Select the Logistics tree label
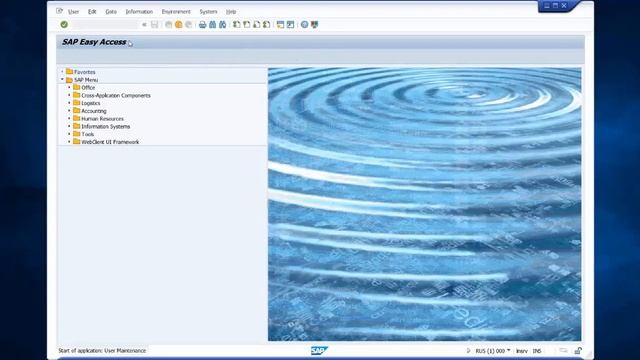 pyautogui.click(x=90, y=103)
